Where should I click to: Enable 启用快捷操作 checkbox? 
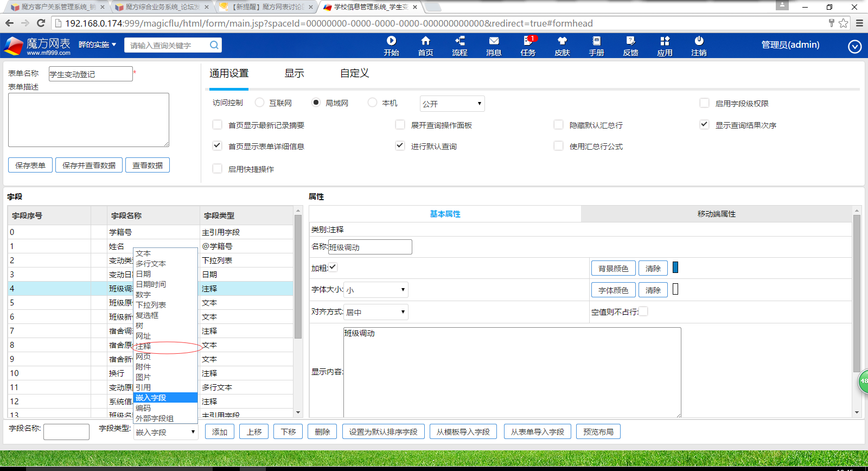217,168
